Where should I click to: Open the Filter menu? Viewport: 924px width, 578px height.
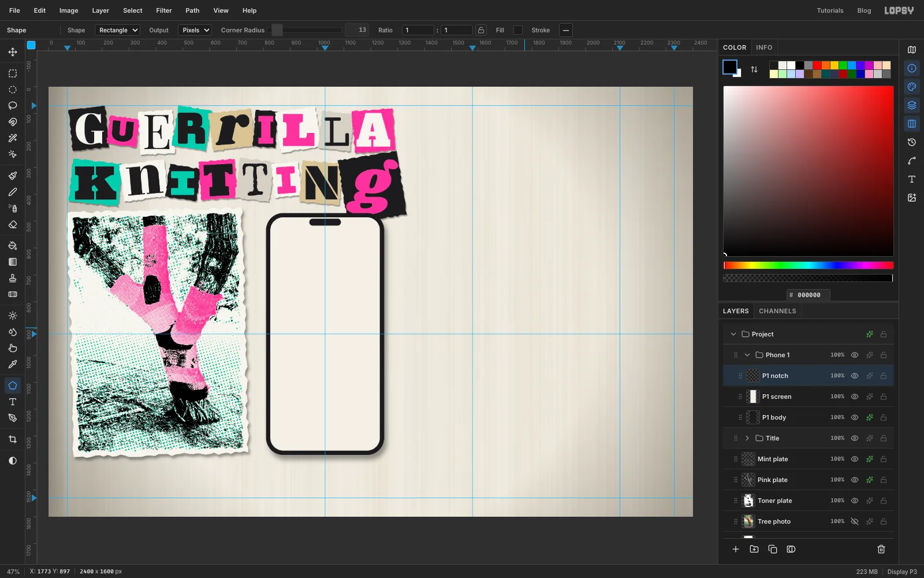click(164, 10)
